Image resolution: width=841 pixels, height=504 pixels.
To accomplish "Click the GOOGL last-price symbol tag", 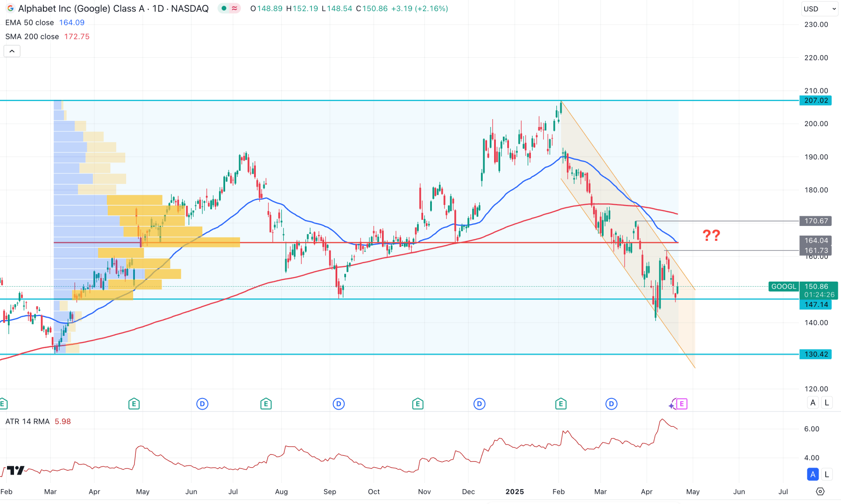I will (x=784, y=286).
